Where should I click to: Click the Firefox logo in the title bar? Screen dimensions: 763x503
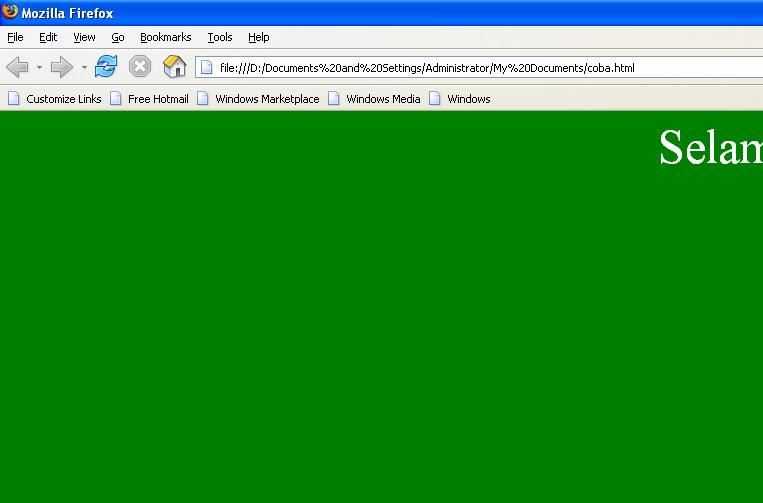click(10, 11)
